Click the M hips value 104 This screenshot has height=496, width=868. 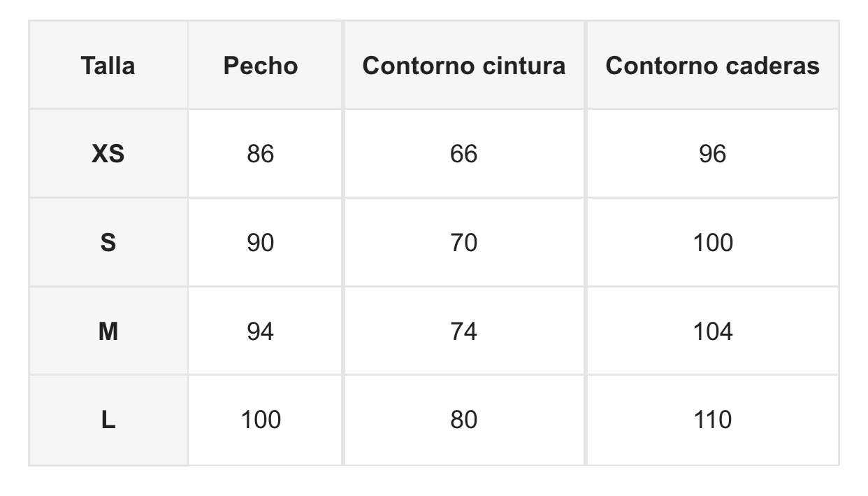[x=712, y=331]
